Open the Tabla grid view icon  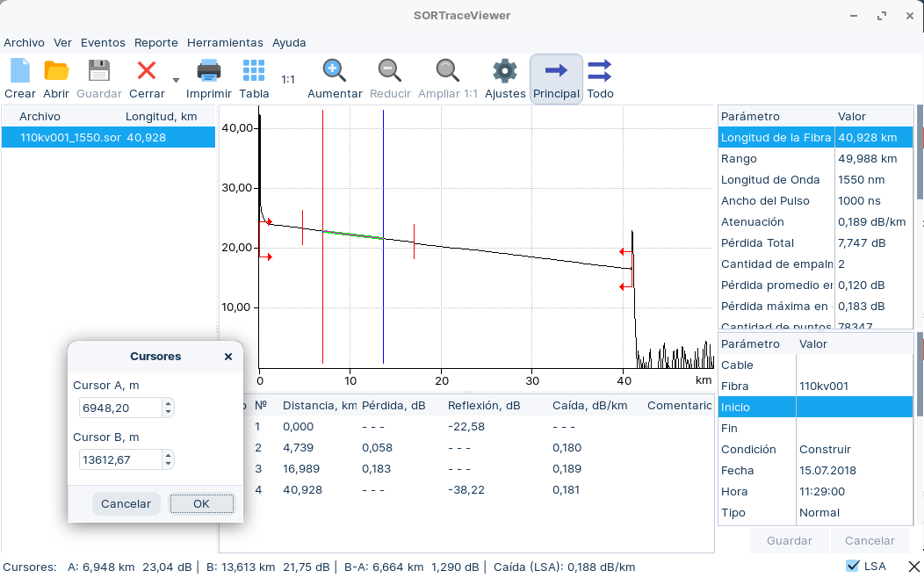[x=254, y=71]
